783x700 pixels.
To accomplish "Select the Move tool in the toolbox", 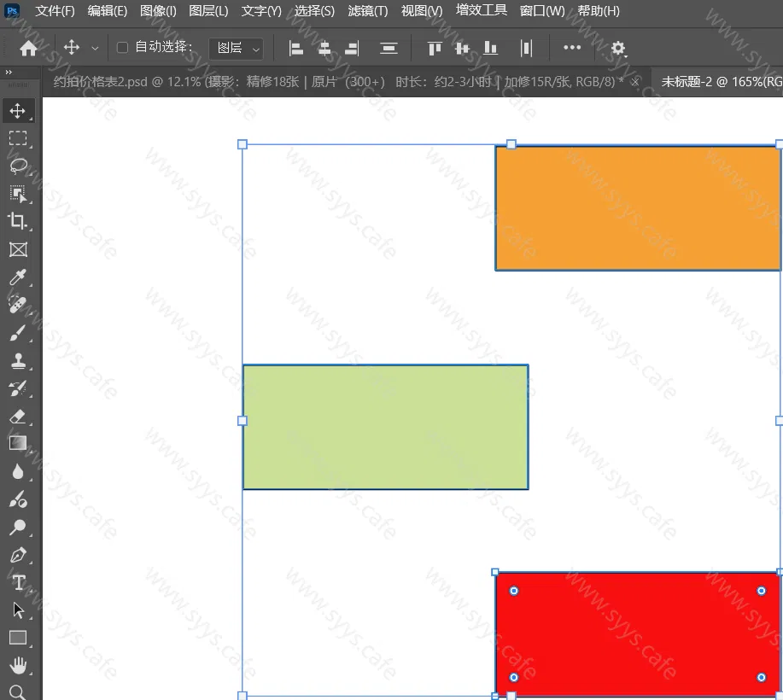I will coord(18,111).
